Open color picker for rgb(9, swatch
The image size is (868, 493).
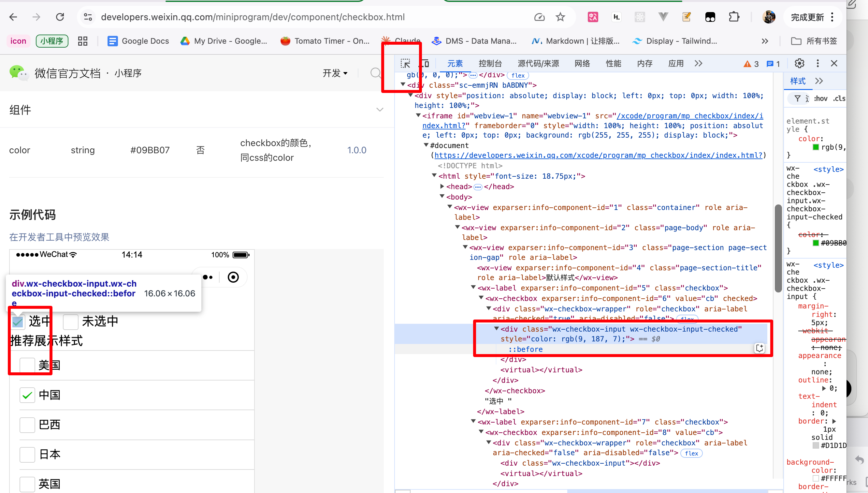(x=816, y=147)
